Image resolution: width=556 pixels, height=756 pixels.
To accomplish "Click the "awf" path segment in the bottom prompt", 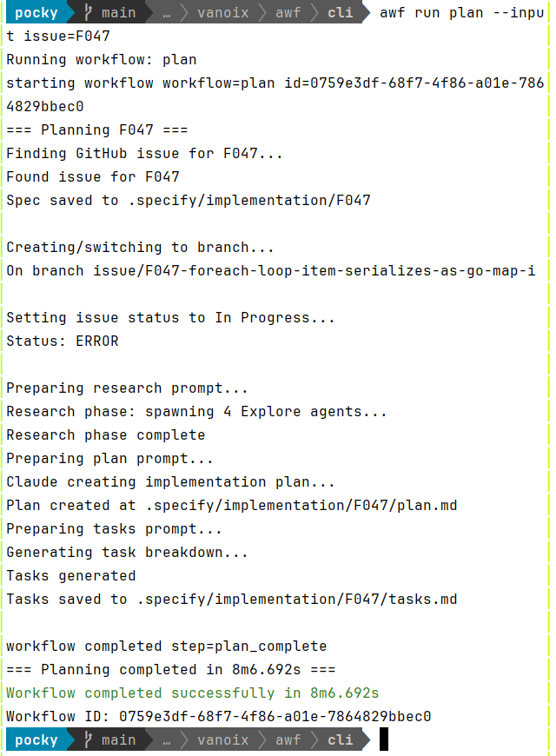I will [x=288, y=739].
